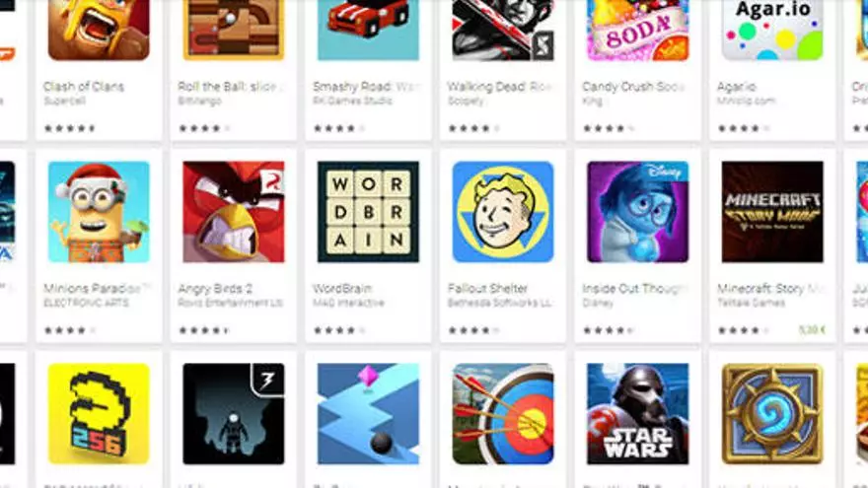The width and height of the screenshot is (868, 488).
Task: Select the archery target game icon
Action: [x=503, y=414]
